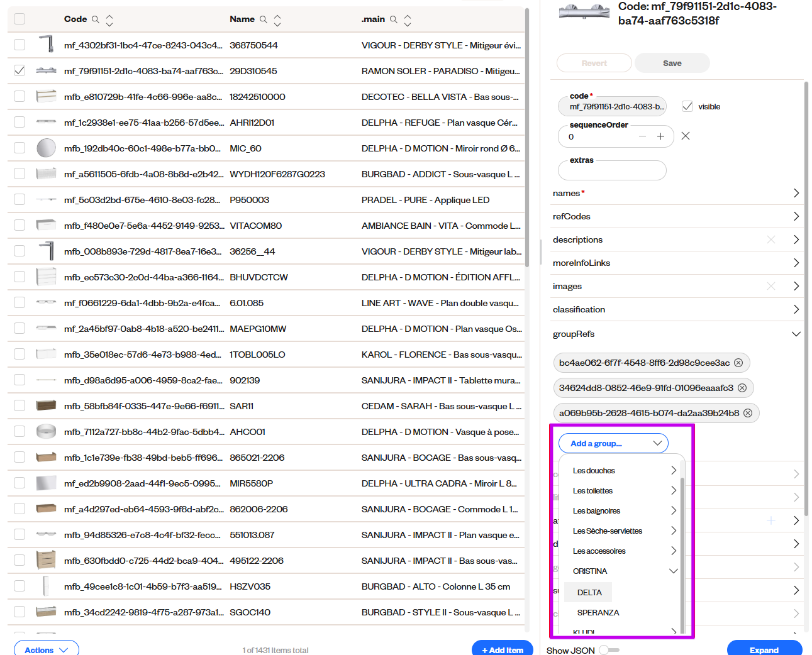Click the Expand button
This screenshot has width=812, height=655.
pos(764,649)
